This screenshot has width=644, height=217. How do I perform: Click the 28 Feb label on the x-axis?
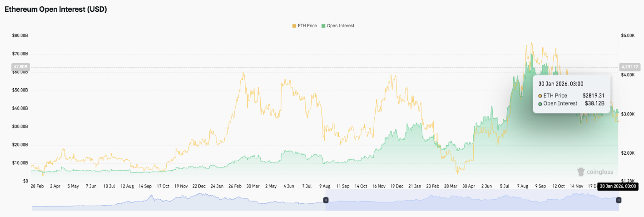(x=37, y=186)
